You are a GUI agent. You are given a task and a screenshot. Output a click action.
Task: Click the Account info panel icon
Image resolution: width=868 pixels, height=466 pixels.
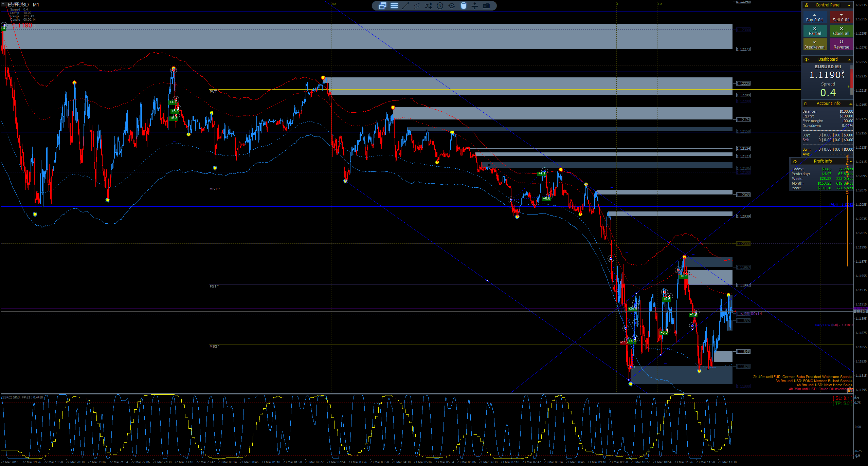(x=805, y=104)
